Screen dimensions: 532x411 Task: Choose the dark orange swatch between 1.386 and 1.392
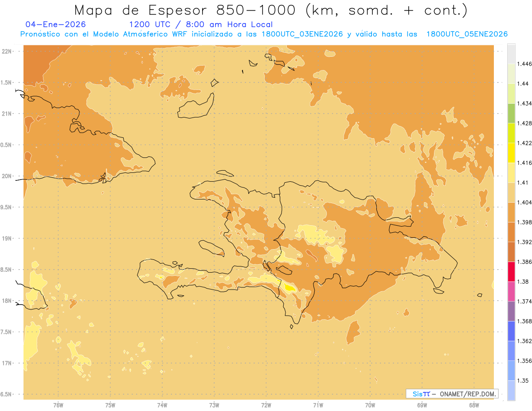coord(511,252)
